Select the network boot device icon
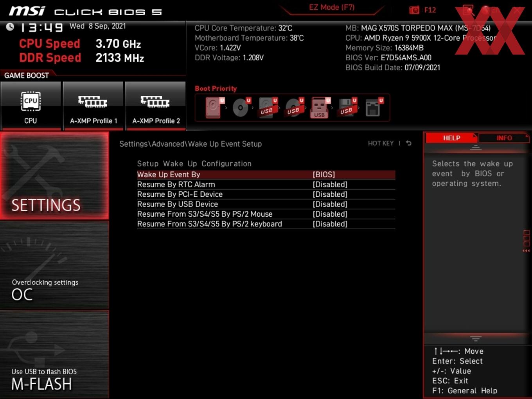Screen dimensions: 532x399 pyautogui.click(x=374, y=107)
